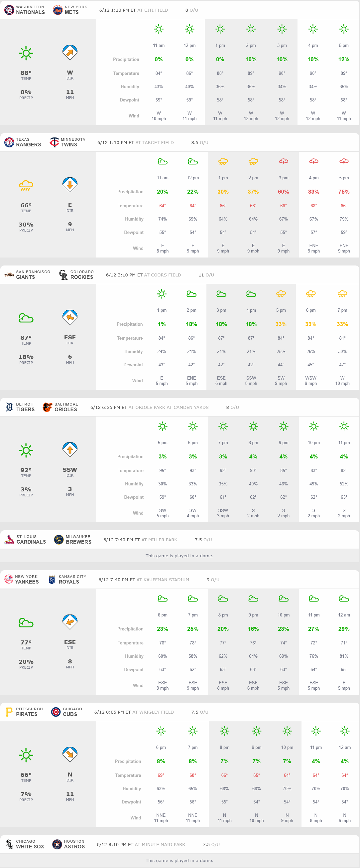Click the Chicago Cubs logo
Image resolution: width=360 pixels, height=868 pixels.
point(56,712)
